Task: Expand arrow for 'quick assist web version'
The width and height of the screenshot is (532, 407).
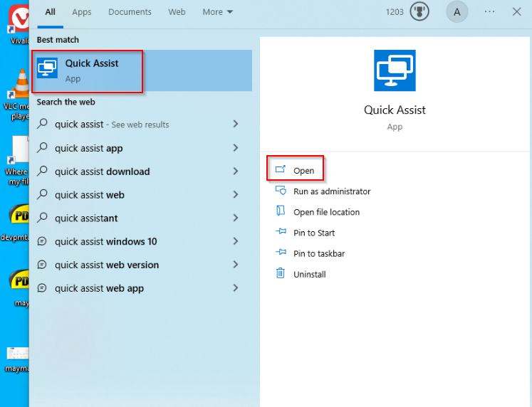Action: [236, 265]
